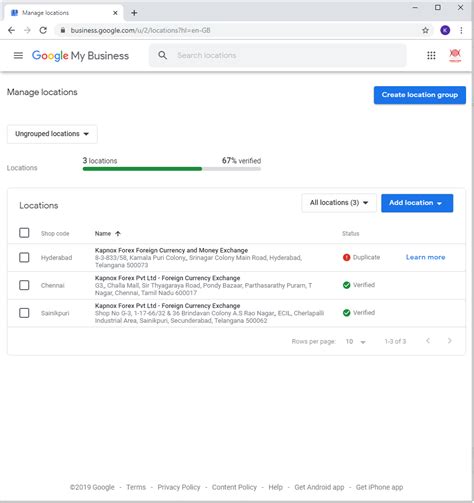Open the Chrome three-dot menu

pos(461,30)
